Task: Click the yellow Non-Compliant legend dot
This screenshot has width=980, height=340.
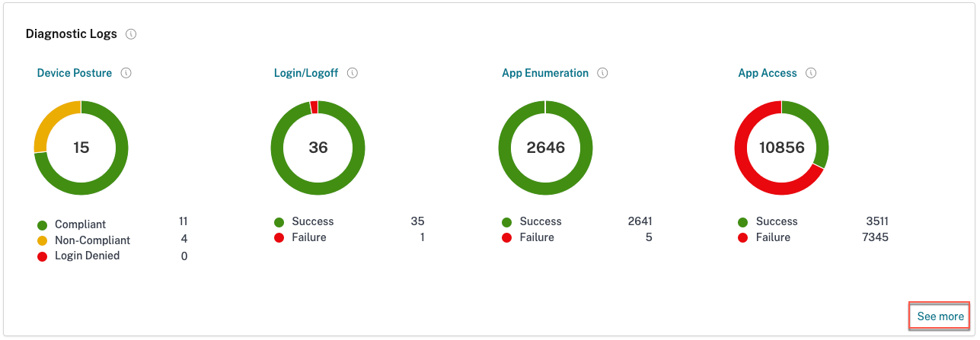Action: click(42, 240)
